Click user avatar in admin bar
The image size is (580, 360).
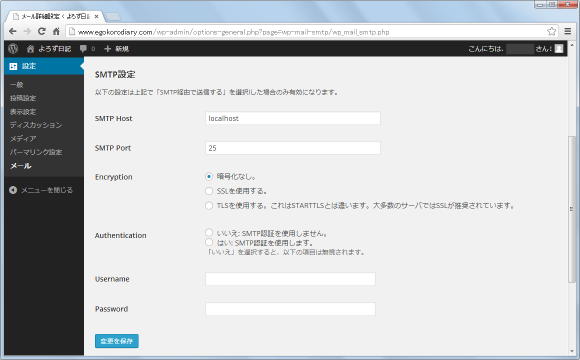559,48
